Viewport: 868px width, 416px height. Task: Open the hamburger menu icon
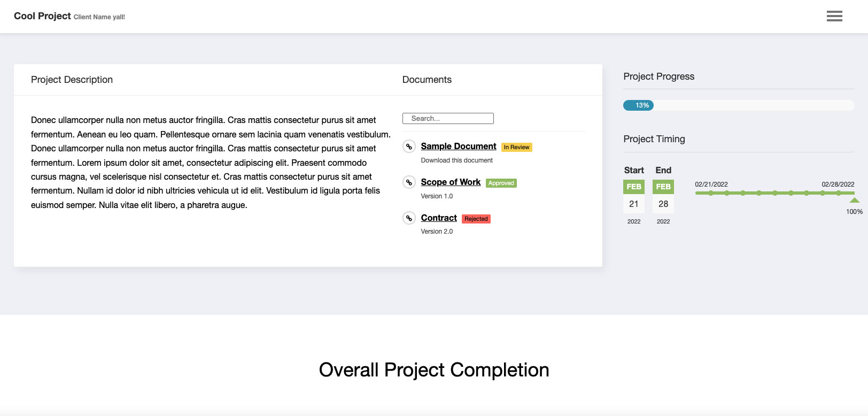click(834, 16)
